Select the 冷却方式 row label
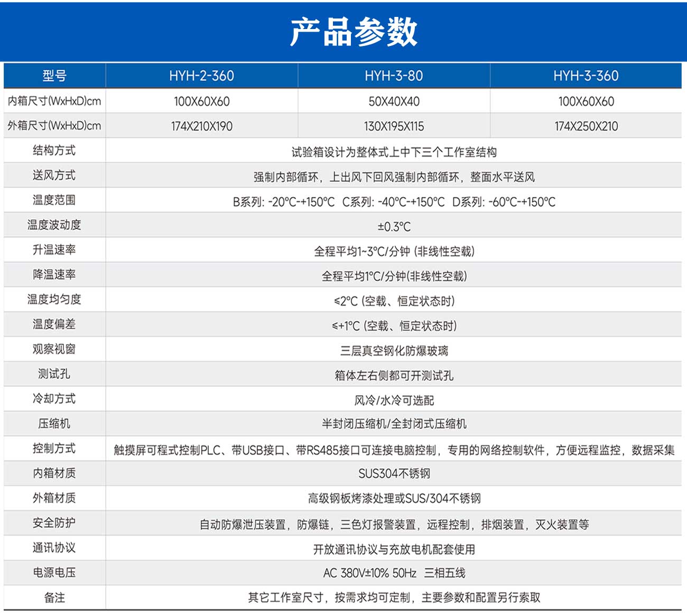The image size is (687, 616). pyautogui.click(x=54, y=399)
